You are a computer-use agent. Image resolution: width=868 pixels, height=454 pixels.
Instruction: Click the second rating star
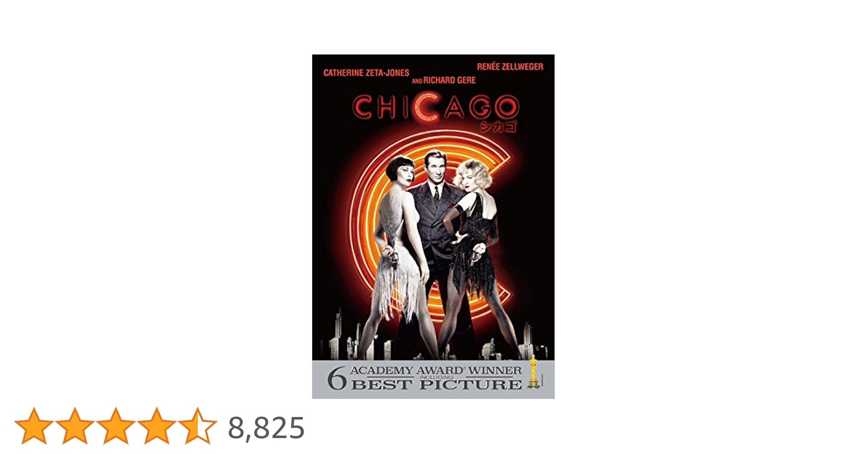coord(75,426)
